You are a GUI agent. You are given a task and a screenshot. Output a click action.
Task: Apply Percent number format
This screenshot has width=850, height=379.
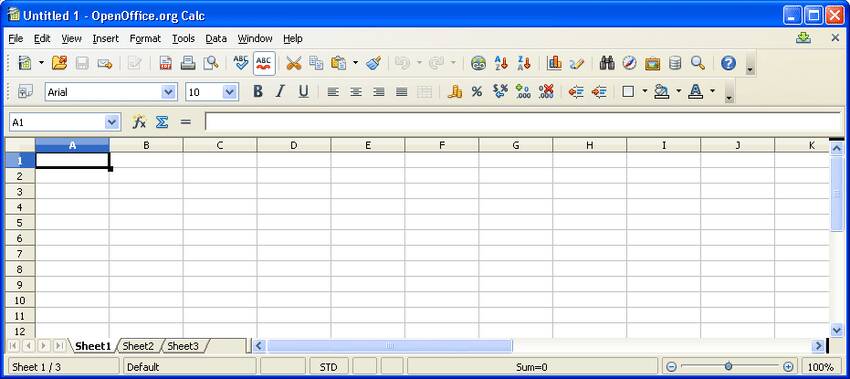pyautogui.click(x=476, y=92)
